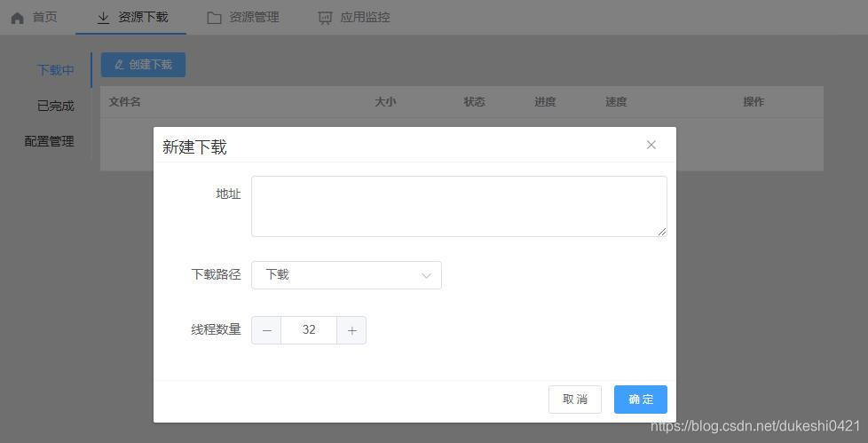The image size is (868, 443).
Task: Click the 操作 column header
Action: click(x=754, y=102)
